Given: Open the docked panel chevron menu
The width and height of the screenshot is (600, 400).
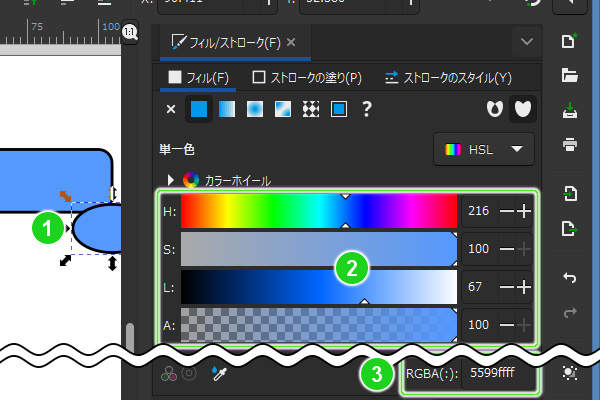Looking at the screenshot, I should 527,41.
